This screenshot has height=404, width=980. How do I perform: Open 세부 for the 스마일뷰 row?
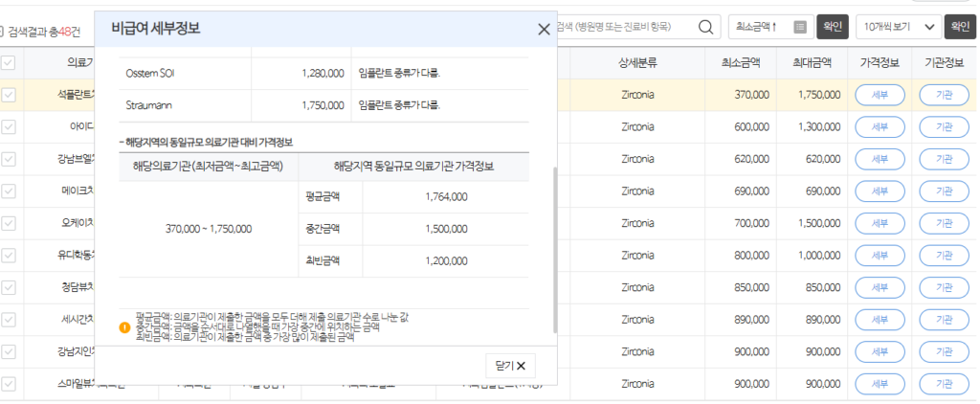point(880,384)
